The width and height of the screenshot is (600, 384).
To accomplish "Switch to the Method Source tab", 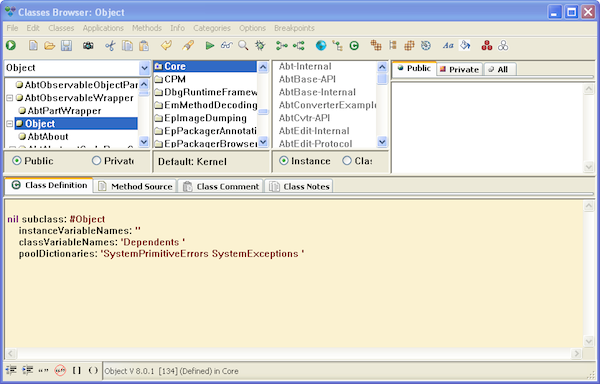I will click(135, 186).
